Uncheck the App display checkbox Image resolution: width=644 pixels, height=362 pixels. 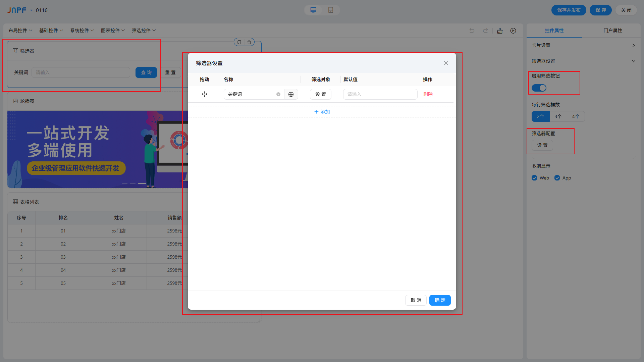click(x=557, y=178)
